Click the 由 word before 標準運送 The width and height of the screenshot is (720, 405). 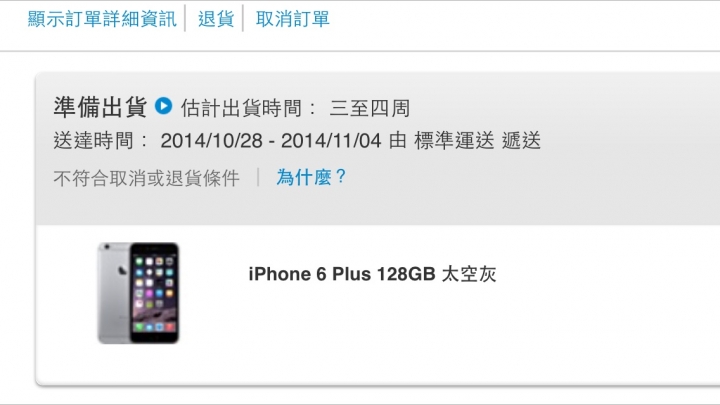(398, 141)
